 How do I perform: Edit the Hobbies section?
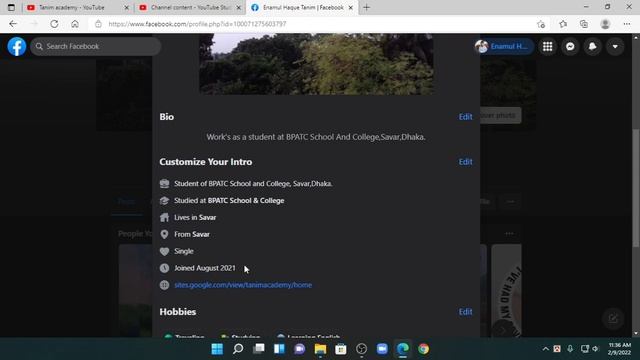[465, 312]
